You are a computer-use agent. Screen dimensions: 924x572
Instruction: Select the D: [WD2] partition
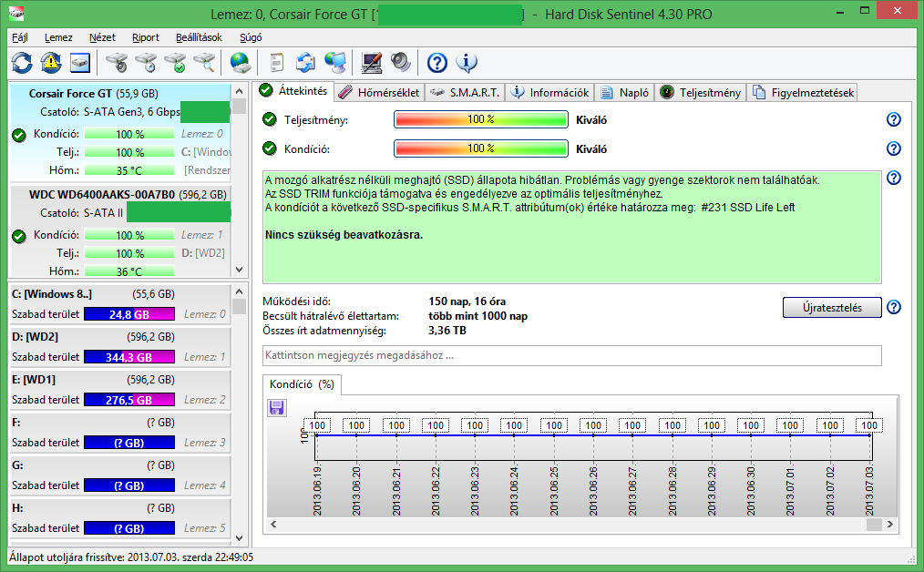coord(120,347)
